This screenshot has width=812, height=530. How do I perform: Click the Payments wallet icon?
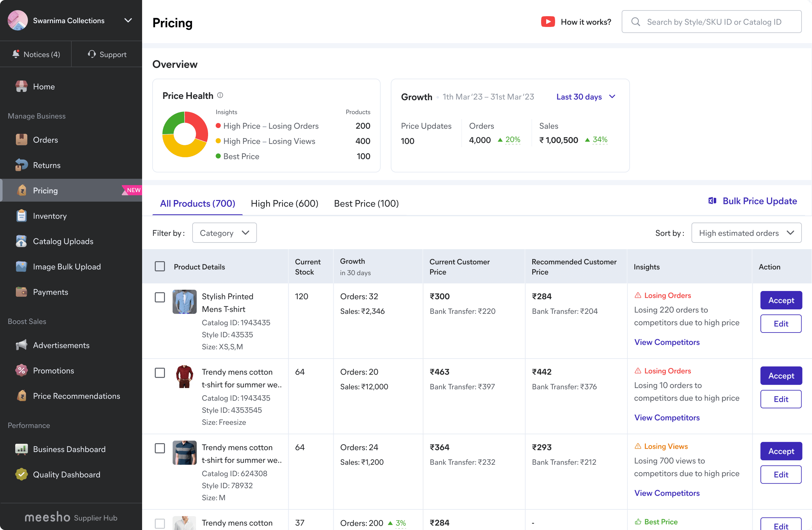22,292
